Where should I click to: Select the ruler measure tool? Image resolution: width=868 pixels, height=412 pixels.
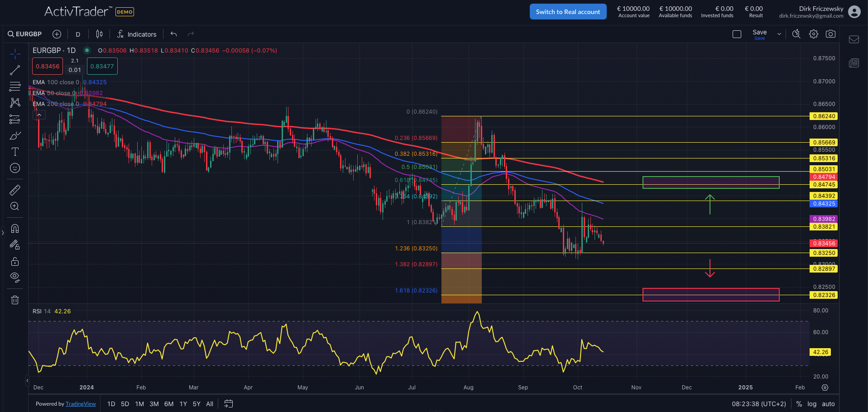pos(15,190)
